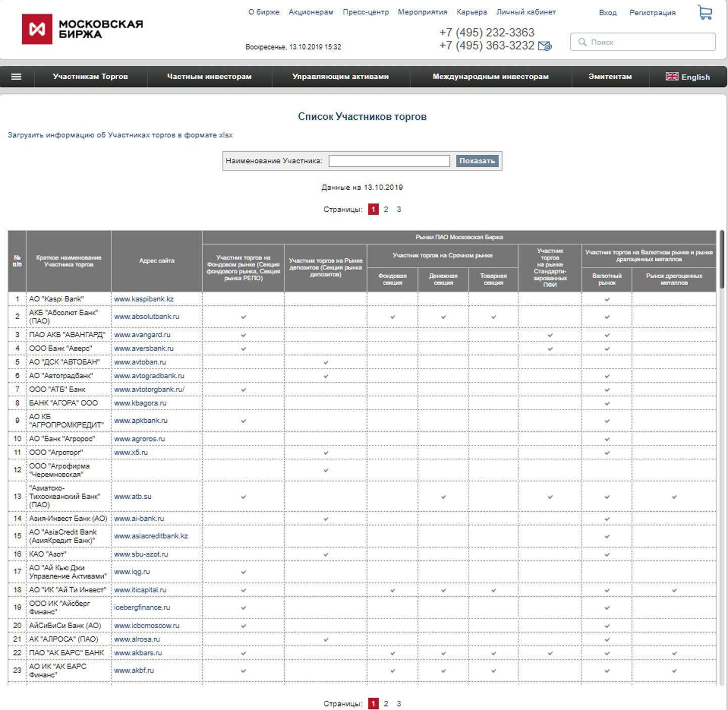Open the shopping cart icon
This screenshot has width=728, height=710.
[705, 12]
